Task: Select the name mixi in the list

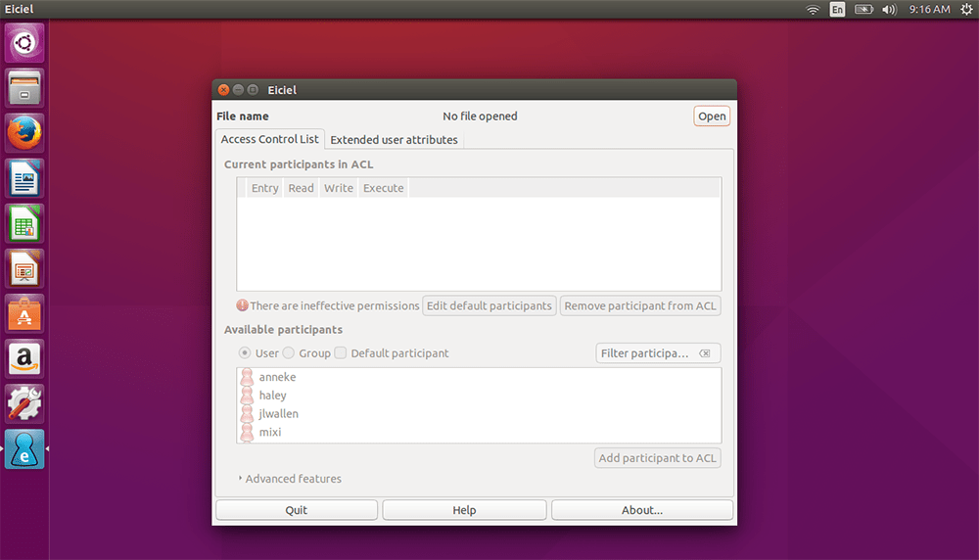Action: click(x=270, y=432)
